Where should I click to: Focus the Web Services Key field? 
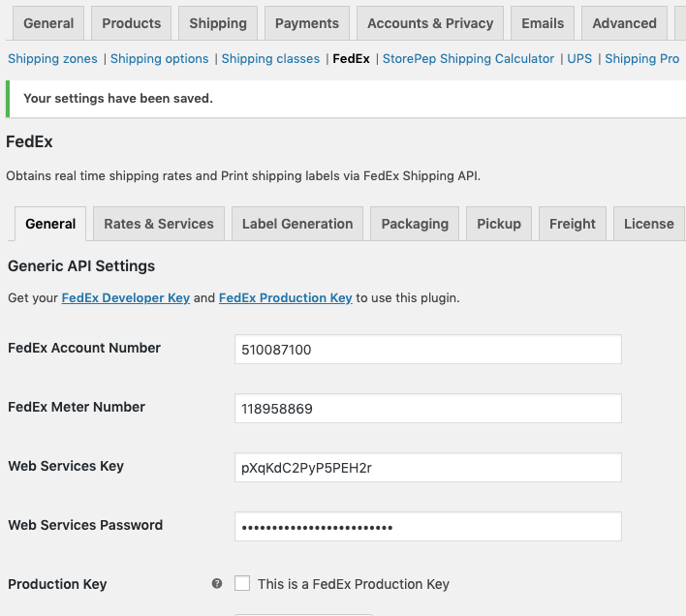(427, 468)
